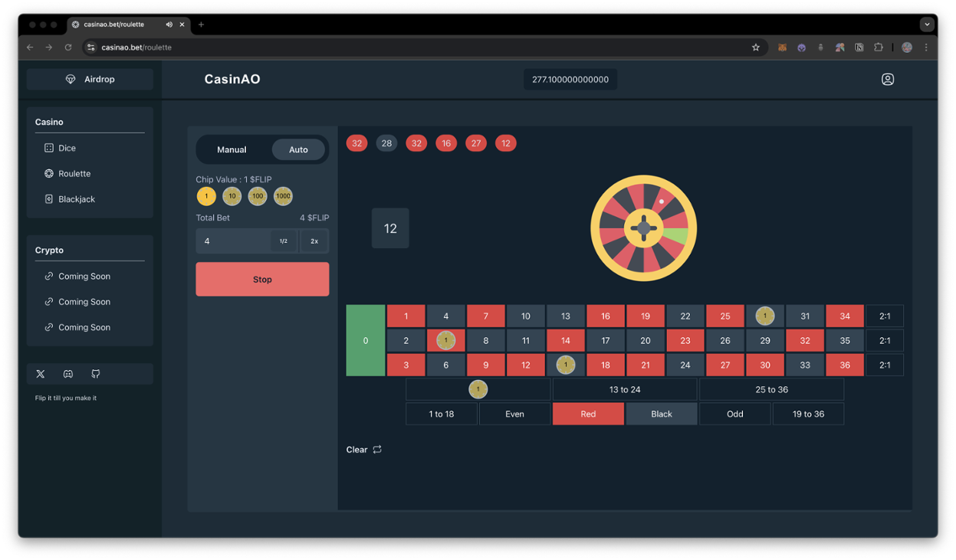
Task: Select the 1 value chip
Action: click(x=206, y=196)
